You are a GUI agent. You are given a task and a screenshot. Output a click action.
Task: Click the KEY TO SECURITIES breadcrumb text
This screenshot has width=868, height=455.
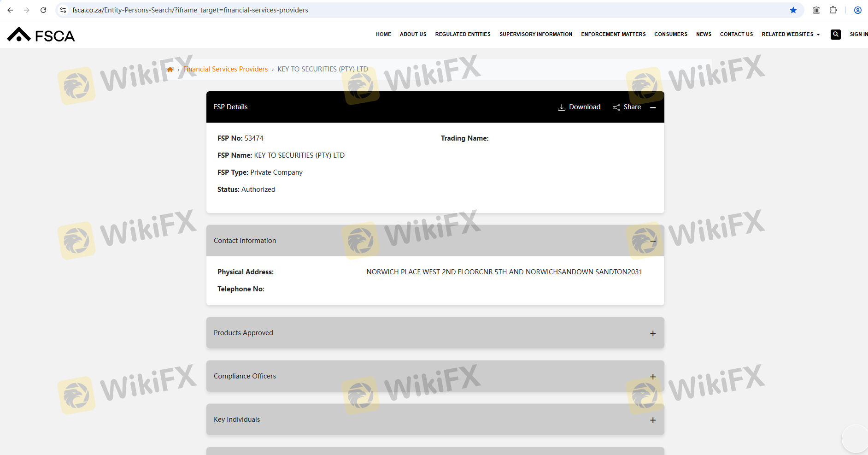323,69
